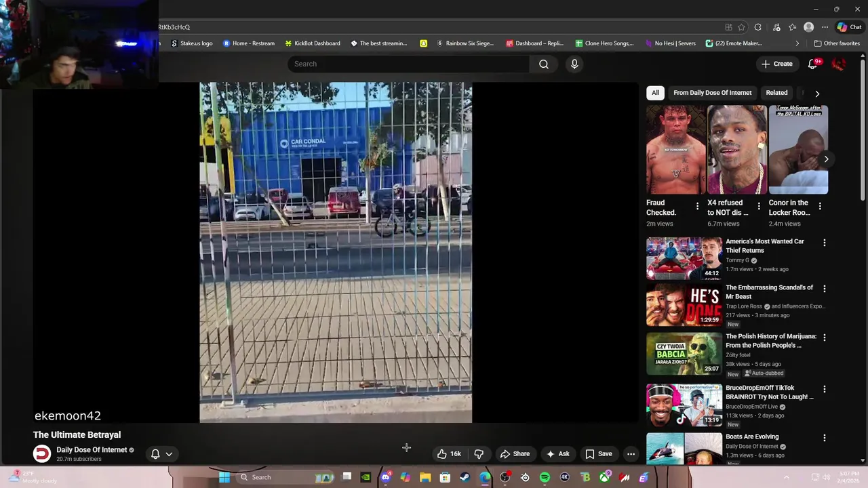This screenshot has height=488, width=868.
Task: Open more actions ellipsis below video
Action: tap(631, 454)
